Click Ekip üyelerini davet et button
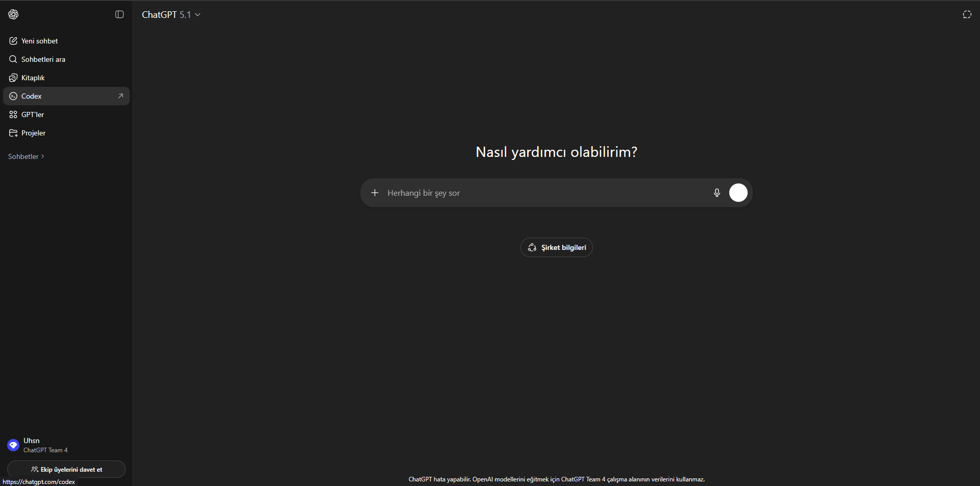Image resolution: width=980 pixels, height=486 pixels. (x=66, y=469)
